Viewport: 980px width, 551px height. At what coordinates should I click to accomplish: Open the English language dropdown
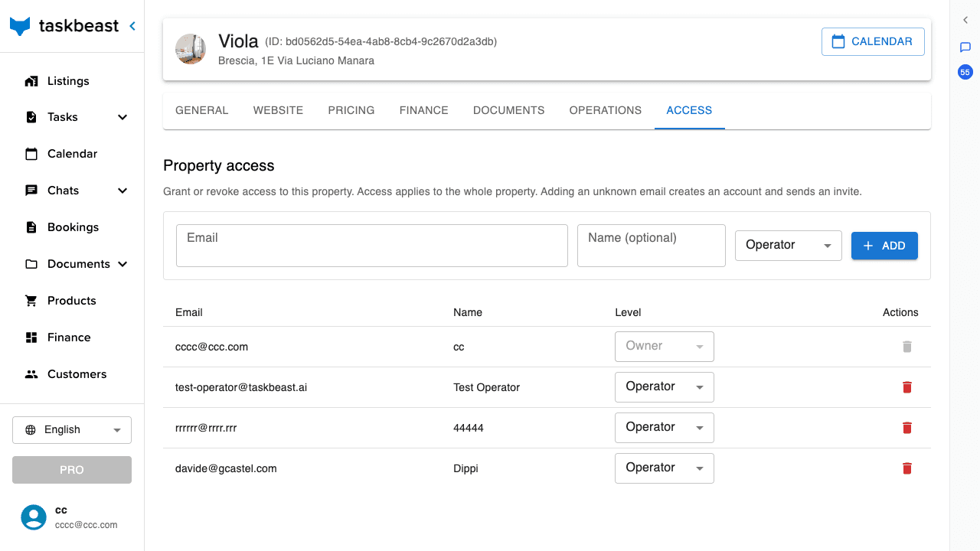coord(72,430)
